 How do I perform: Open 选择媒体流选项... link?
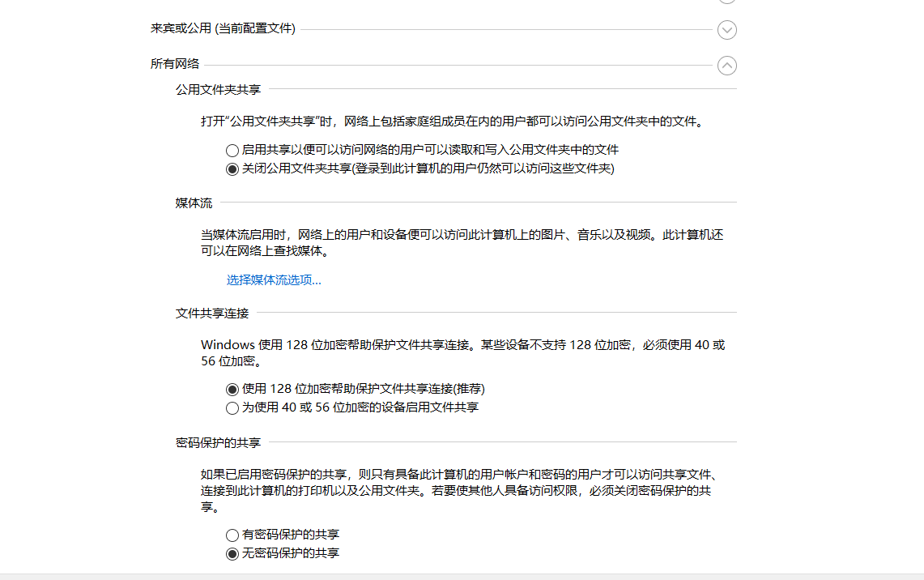pyautogui.click(x=274, y=280)
